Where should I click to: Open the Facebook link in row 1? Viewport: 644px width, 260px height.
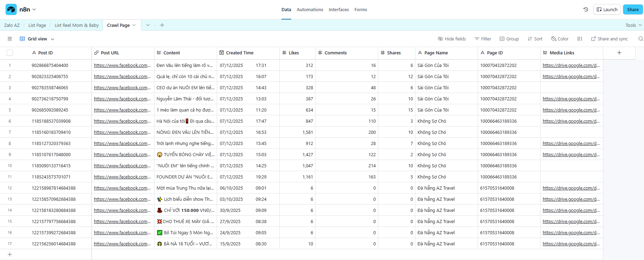pyautogui.click(x=122, y=65)
